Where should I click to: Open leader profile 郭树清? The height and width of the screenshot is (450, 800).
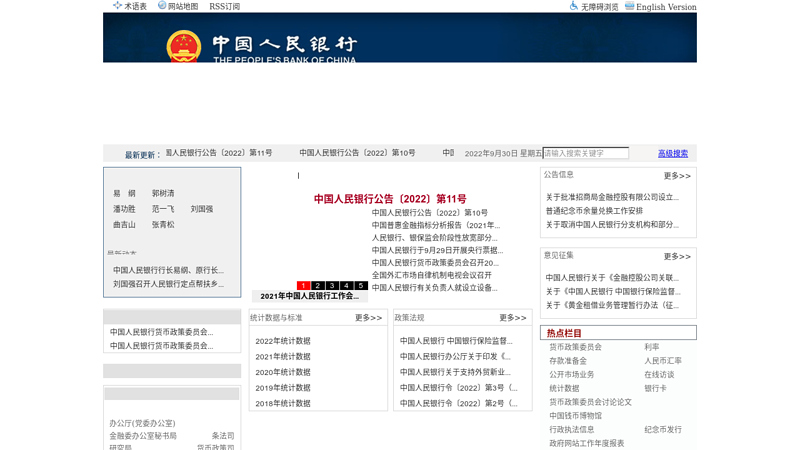pos(163,193)
